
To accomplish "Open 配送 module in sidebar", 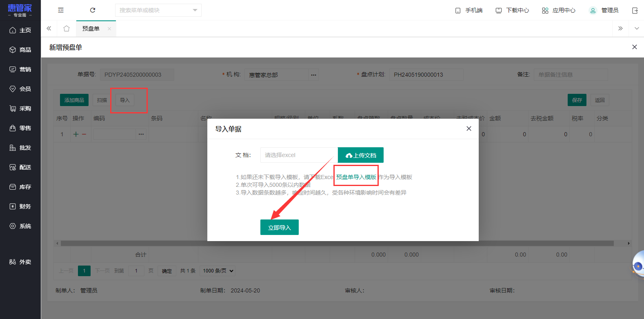I will pos(20,167).
